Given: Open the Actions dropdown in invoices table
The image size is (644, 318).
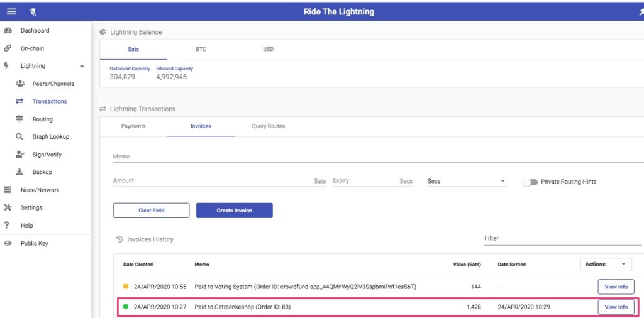Looking at the screenshot, I should tap(606, 264).
